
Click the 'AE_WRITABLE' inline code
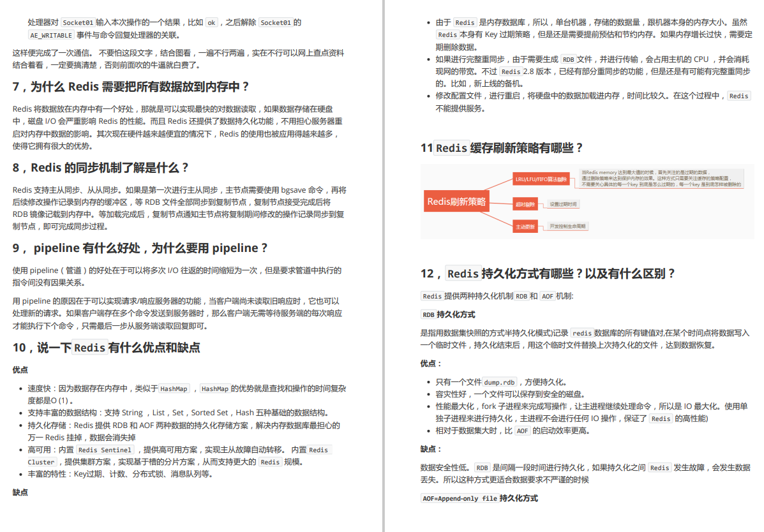coord(50,35)
